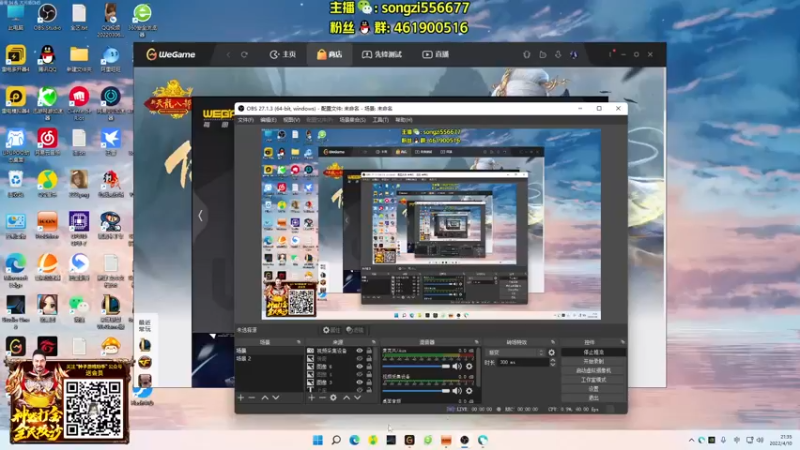This screenshot has width=800, height=450.
Task: Click the 开始录制 button in OBS controls
Action: pos(593,361)
